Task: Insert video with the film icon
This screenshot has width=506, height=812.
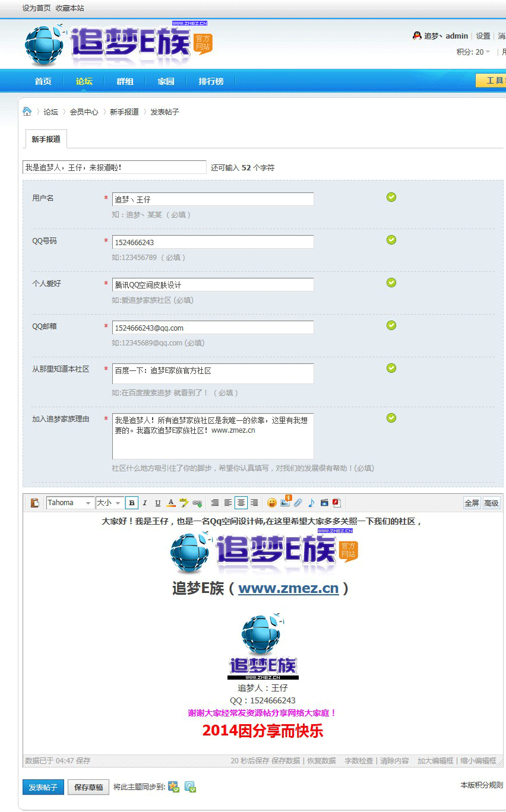Action: tap(324, 503)
